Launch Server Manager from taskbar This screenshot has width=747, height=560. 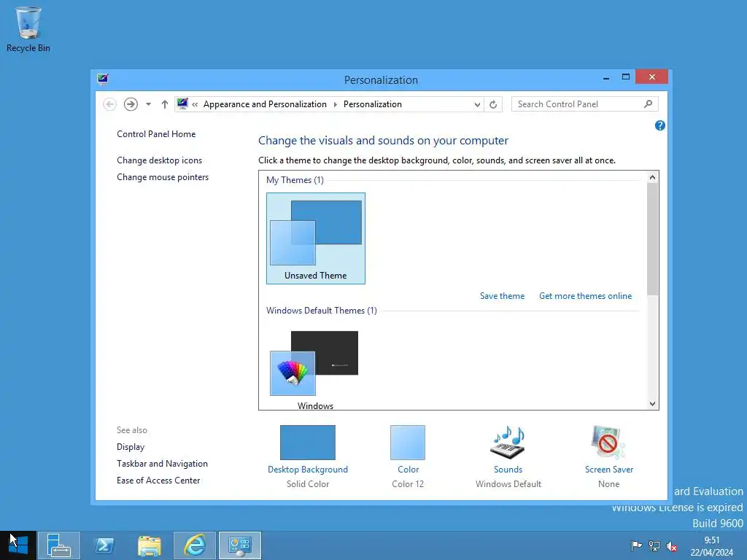(x=58, y=545)
